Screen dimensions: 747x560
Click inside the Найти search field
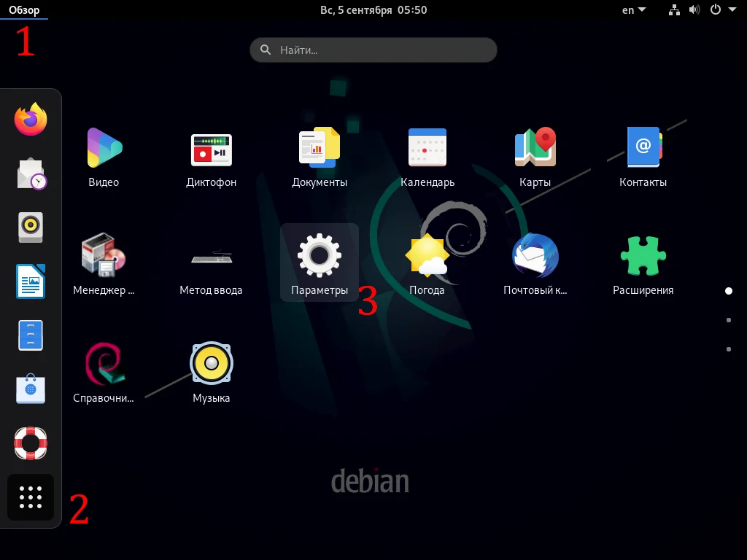(373, 50)
